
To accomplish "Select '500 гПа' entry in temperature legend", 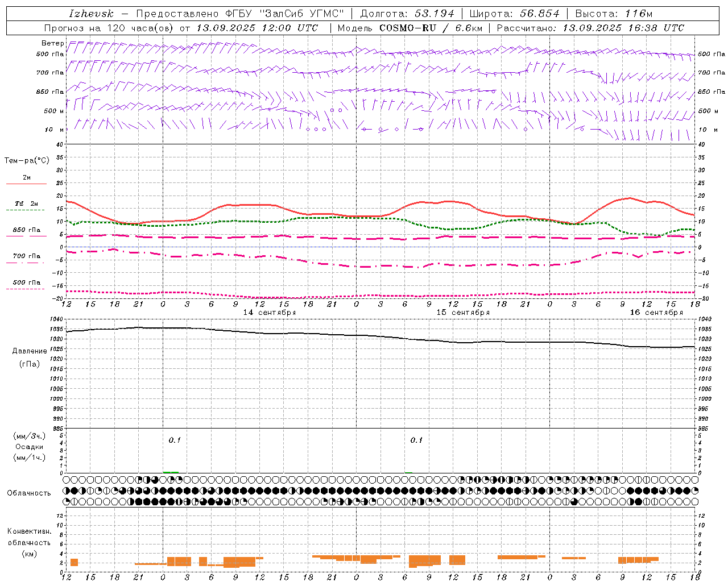I will (x=27, y=282).
